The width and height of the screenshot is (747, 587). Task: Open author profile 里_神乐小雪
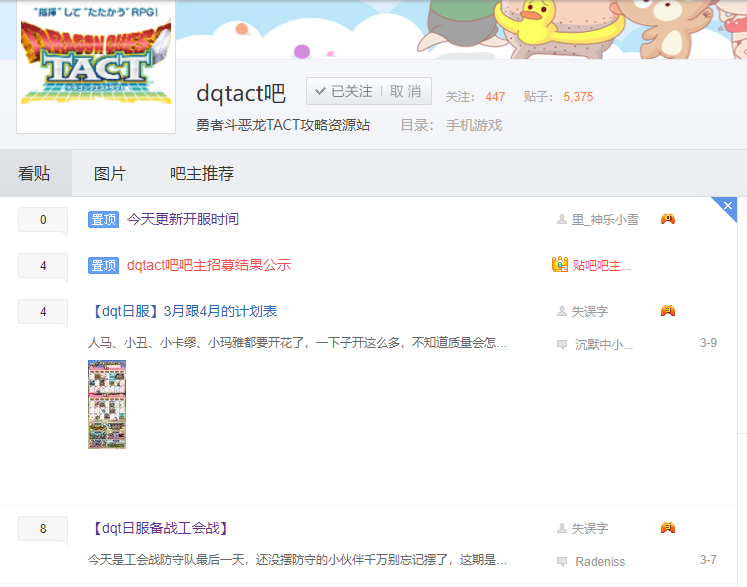605,219
